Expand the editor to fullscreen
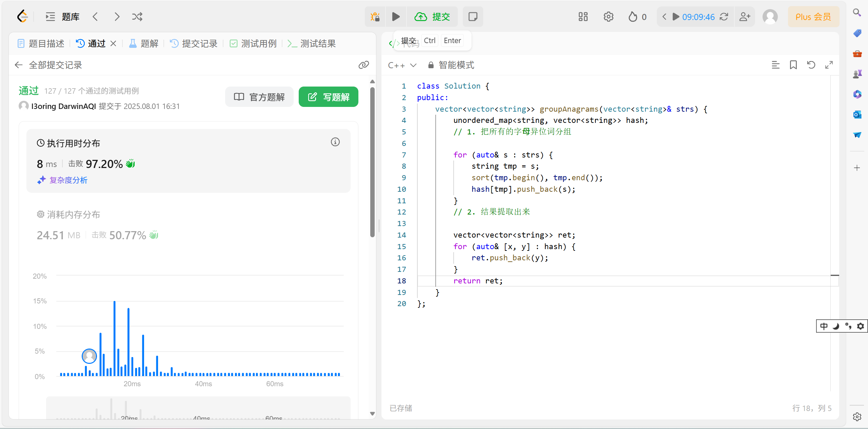868x429 pixels. (829, 65)
